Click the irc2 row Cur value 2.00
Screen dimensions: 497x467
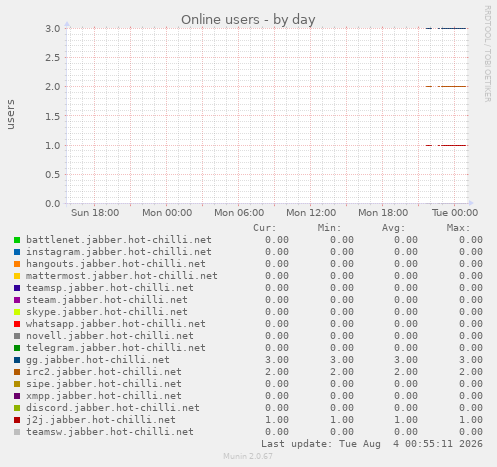tap(277, 372)
